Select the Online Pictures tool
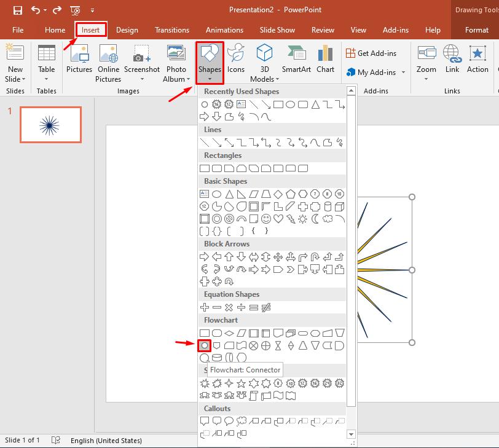 (108, 61)
